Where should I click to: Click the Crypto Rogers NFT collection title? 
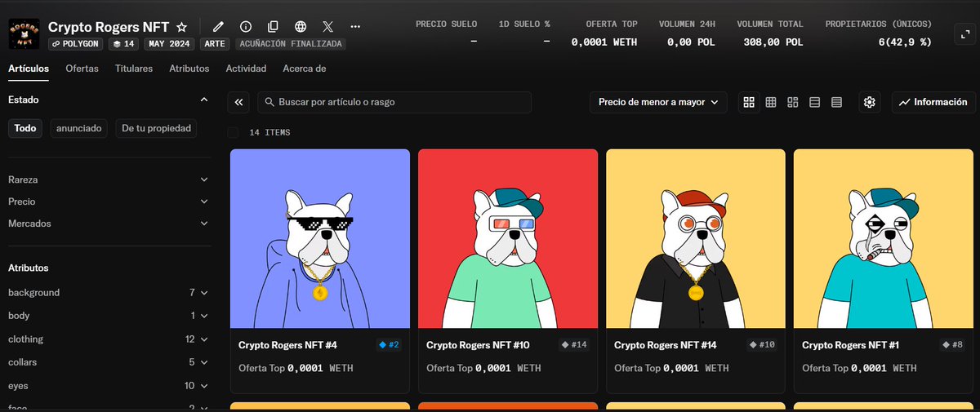[x=109, y=27]
